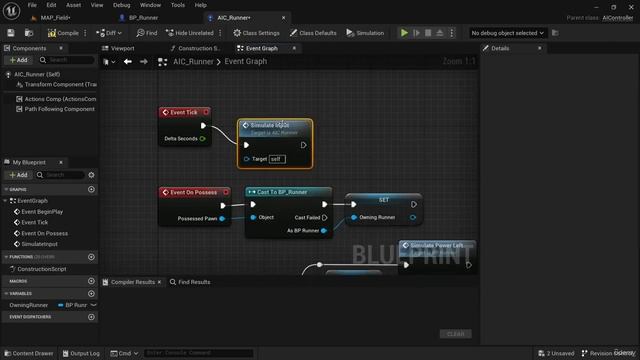Click the frame skip button

point(416,33)
